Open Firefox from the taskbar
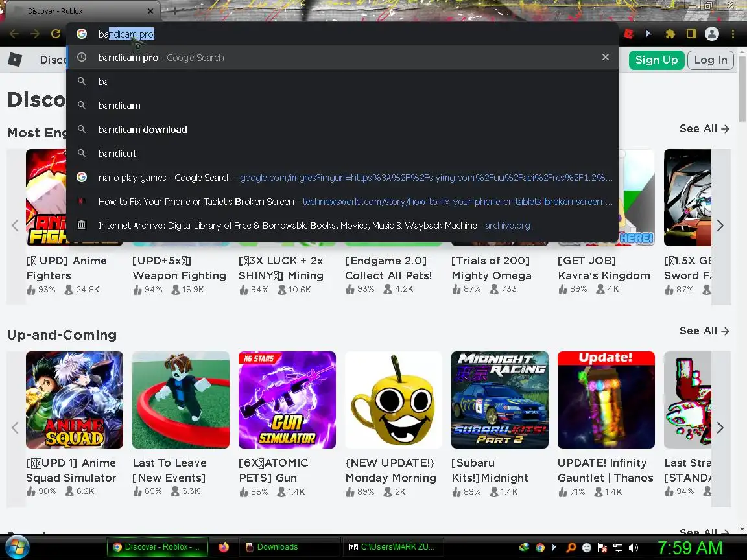Image resolution: width=747 pixels, height=560 pixels. click(x=224, y=547)
